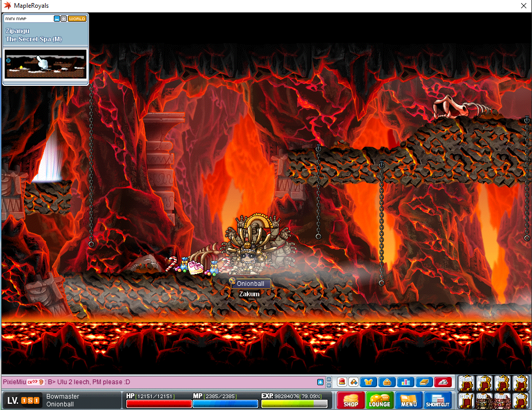The image size is (532, 410).
Task: Click the portal marker on the mini map
Action: click(x=8, y=60)
